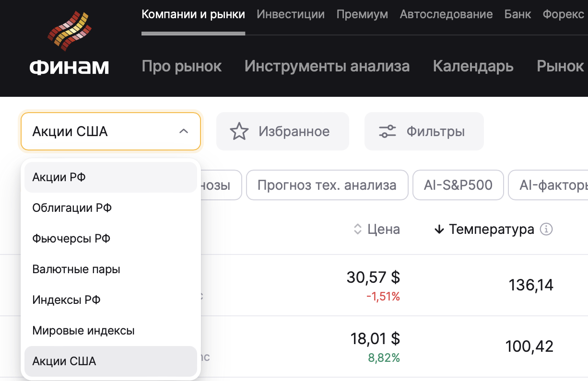The image size is (588, 381).
Task: Click the down arrow sort icon before Температура
Action: click(x=439, y=230)
